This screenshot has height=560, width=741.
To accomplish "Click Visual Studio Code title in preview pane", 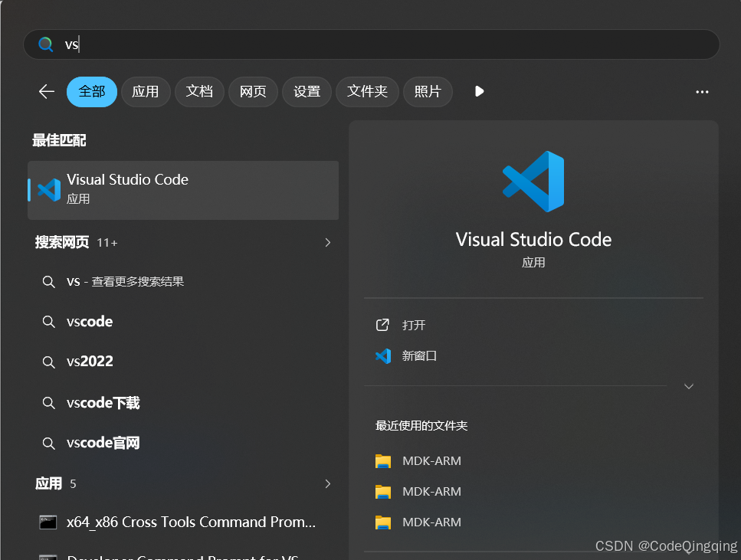I will (x=533, y=240).
